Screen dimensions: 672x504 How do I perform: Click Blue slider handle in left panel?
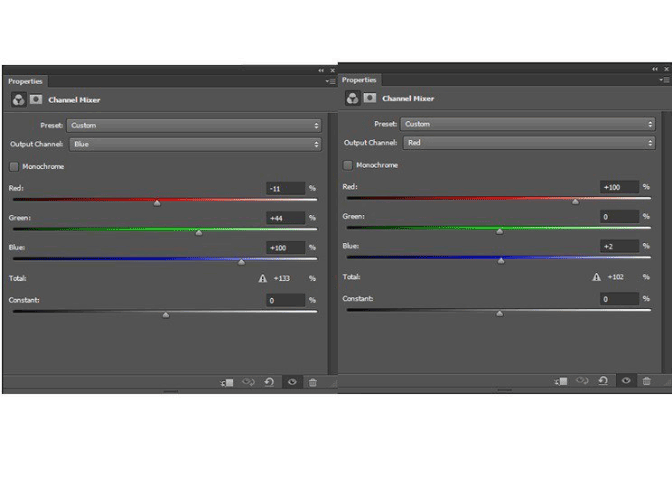242,262
